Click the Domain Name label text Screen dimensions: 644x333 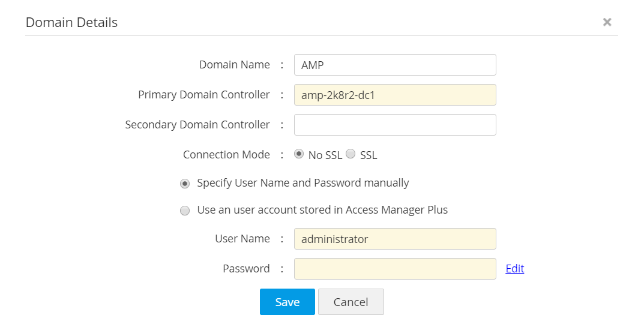(234, 65)
